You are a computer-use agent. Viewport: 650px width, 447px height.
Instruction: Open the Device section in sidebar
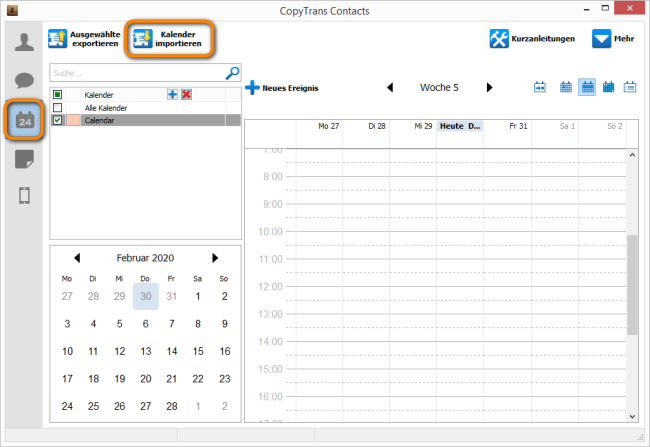(24, 195)
